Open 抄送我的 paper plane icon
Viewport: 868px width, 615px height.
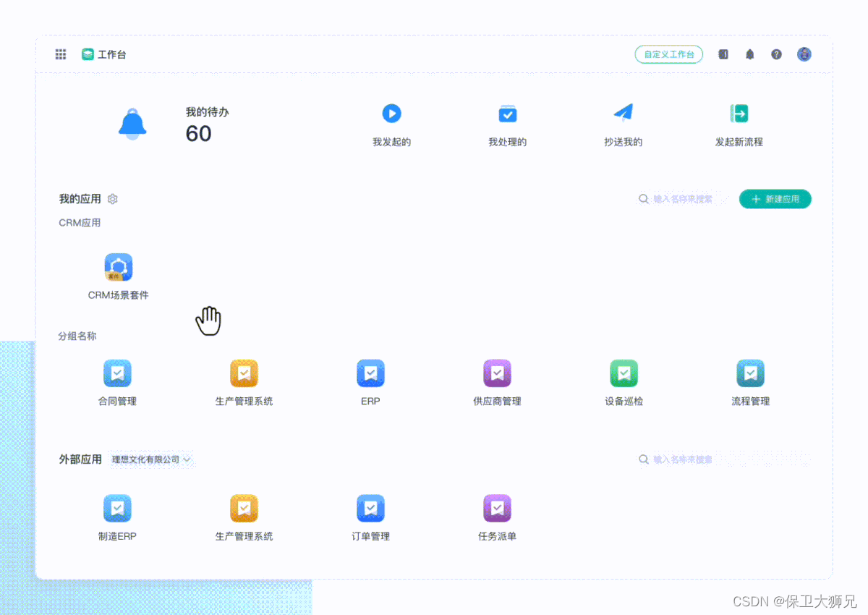[x=623, y=113]
